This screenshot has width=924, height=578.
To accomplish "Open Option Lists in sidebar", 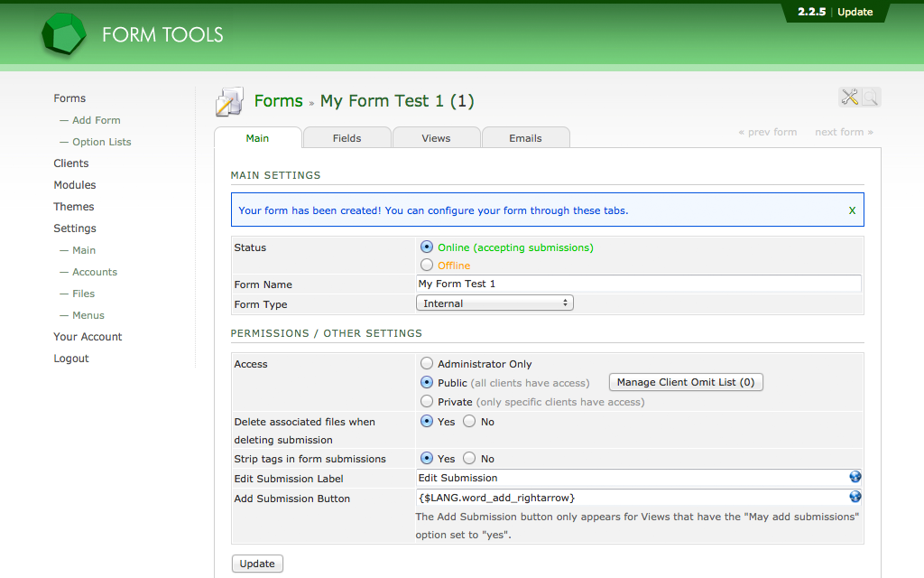I will click(101, 142).
